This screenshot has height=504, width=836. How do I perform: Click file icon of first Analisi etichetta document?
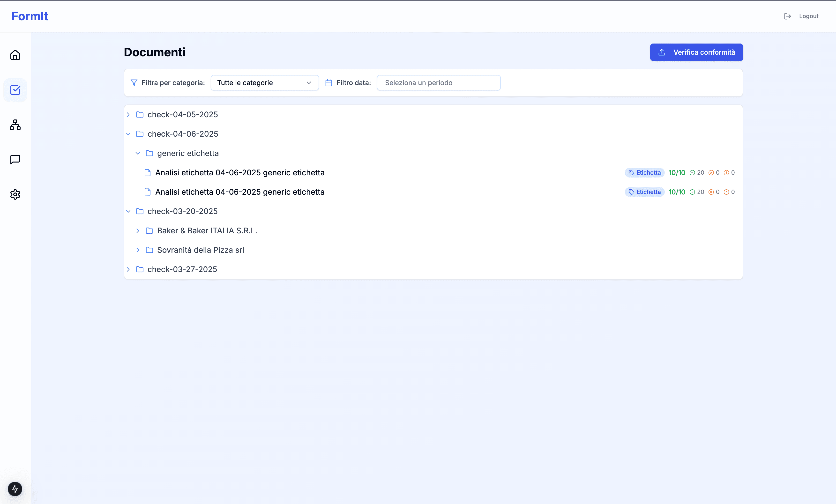[148, 173]
